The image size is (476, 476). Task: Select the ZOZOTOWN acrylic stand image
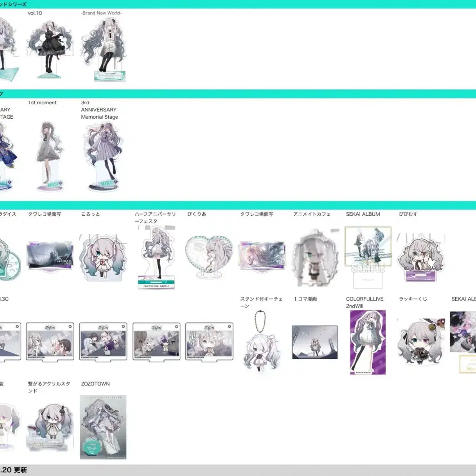click(103, 427)
